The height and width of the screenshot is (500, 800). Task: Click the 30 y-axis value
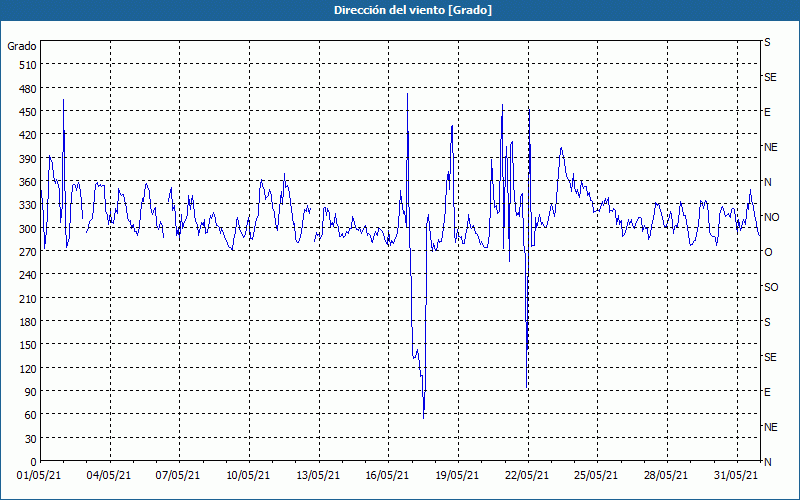tap(31, 439)
